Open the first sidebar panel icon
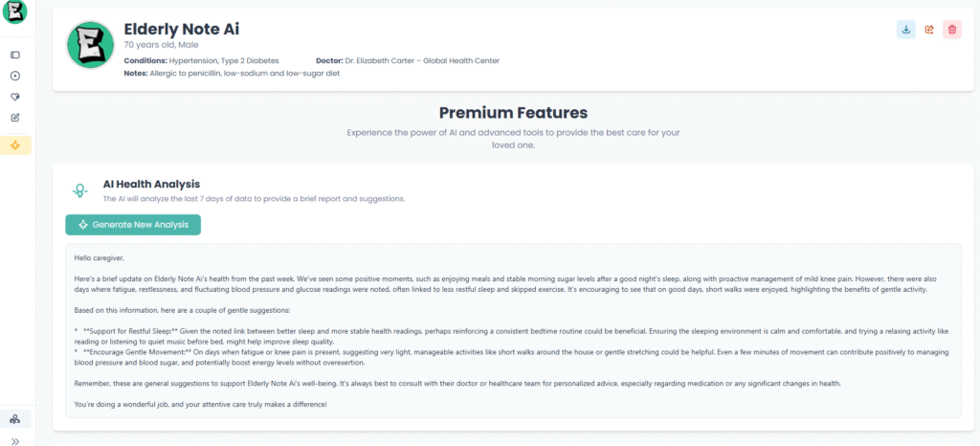 pyautogui.click(x=15, y=56)
